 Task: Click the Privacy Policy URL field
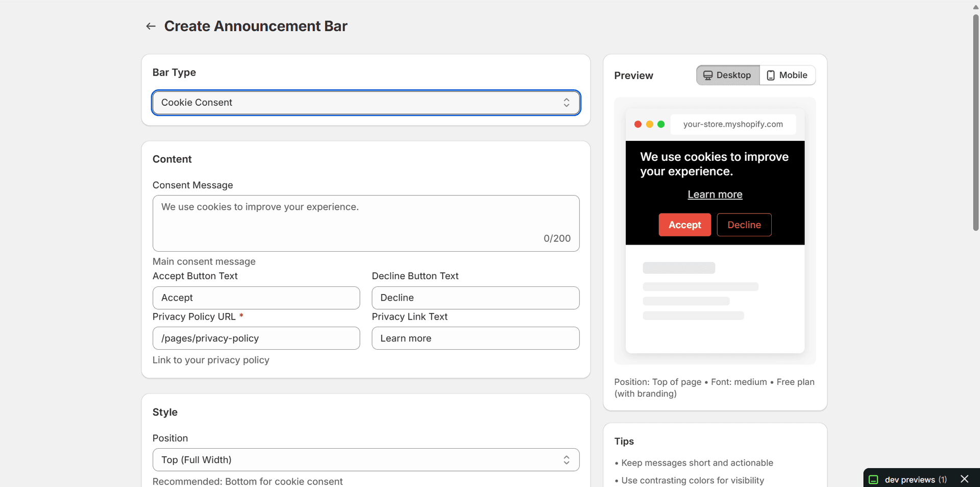256,338
